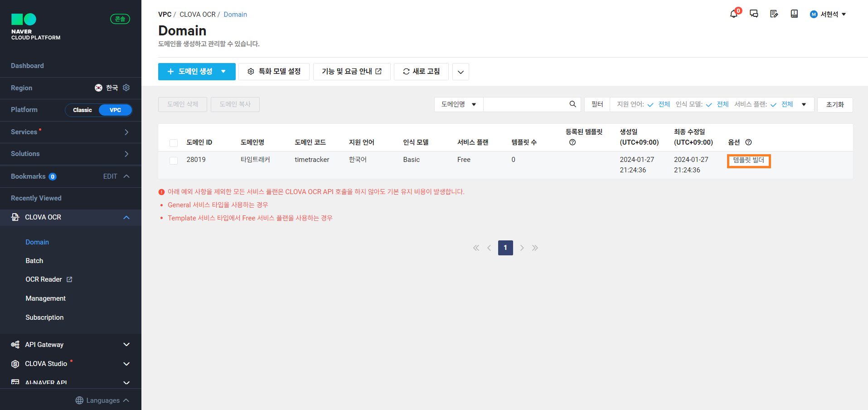Viewport: 868px width, 410px height.
Task: Click the search magnifier icon
Action: tap(573, 104)
